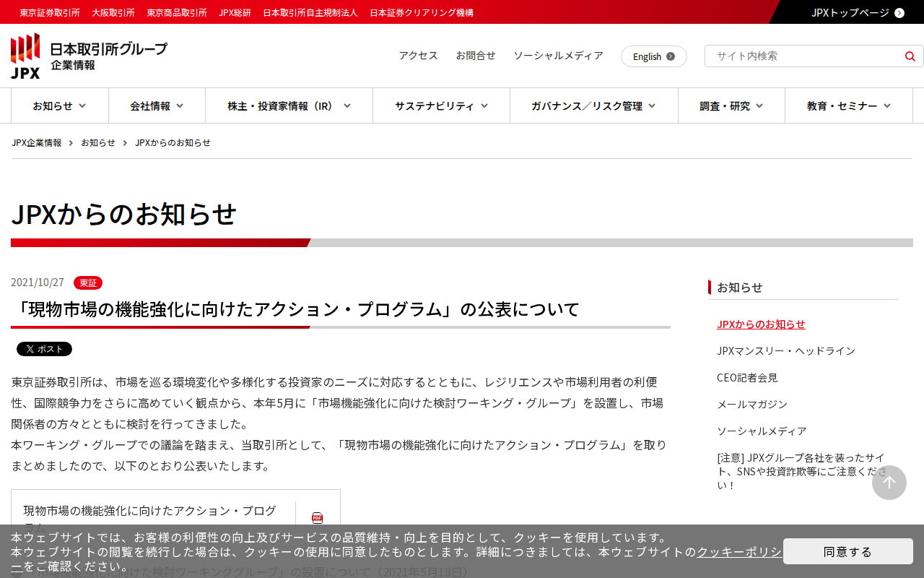Click the 東証 red tag label
Viewport: 924px width, 578px height.
88,282
